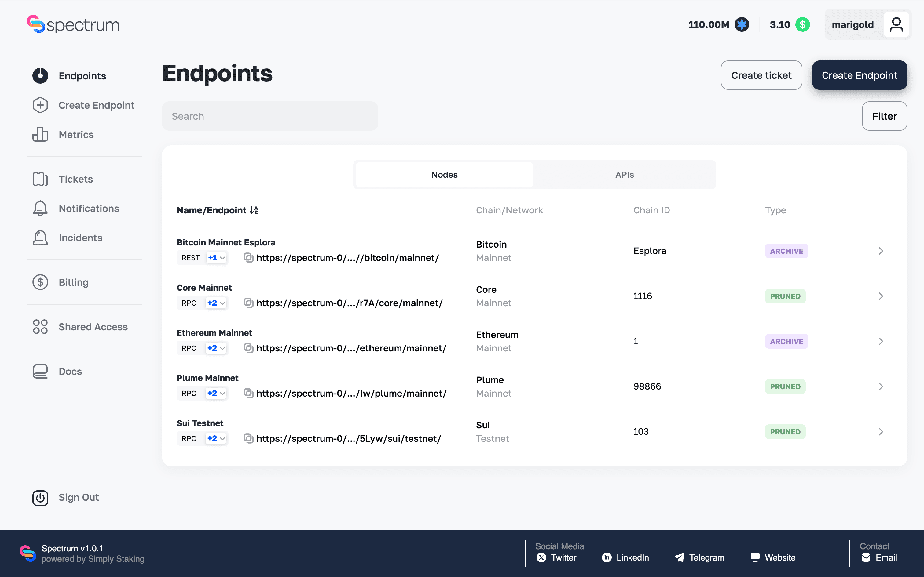Screen dimensions: 924x577
Task: Expand the Sui Testnet row chevron
Action: [881, 432]
